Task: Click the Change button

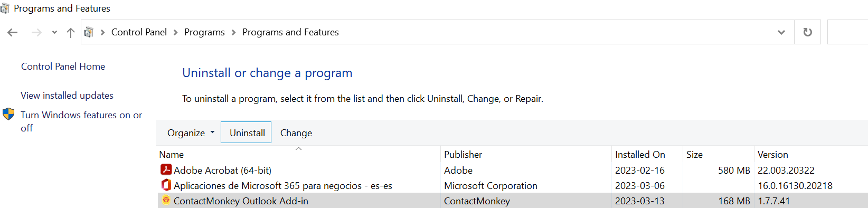Action: pos(296,133)
